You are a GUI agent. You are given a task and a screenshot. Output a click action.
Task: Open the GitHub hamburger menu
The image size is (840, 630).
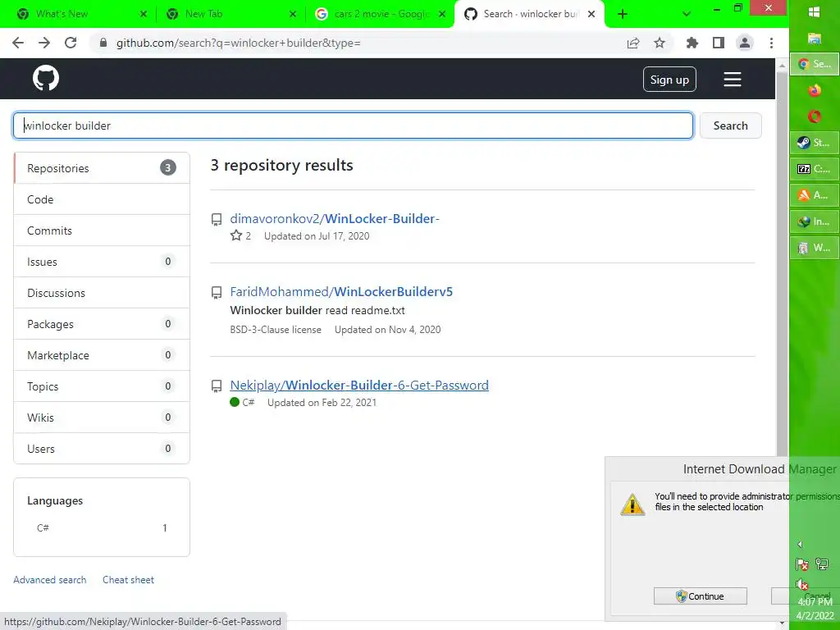pyautogui.click(x=733, y=80)
